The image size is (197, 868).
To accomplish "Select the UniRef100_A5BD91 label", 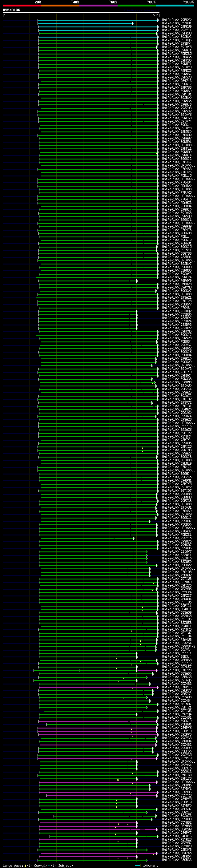I will click(x=177, y=725).
